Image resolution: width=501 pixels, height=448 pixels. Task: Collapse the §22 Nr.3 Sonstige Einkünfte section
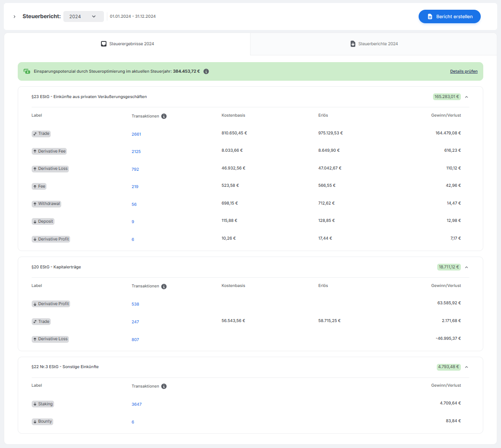[x=466, y=367]
